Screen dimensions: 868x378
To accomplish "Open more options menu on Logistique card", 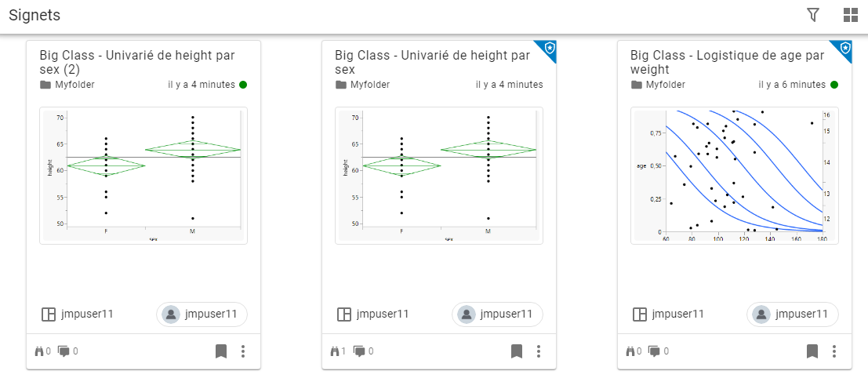I will pos(834,351).
